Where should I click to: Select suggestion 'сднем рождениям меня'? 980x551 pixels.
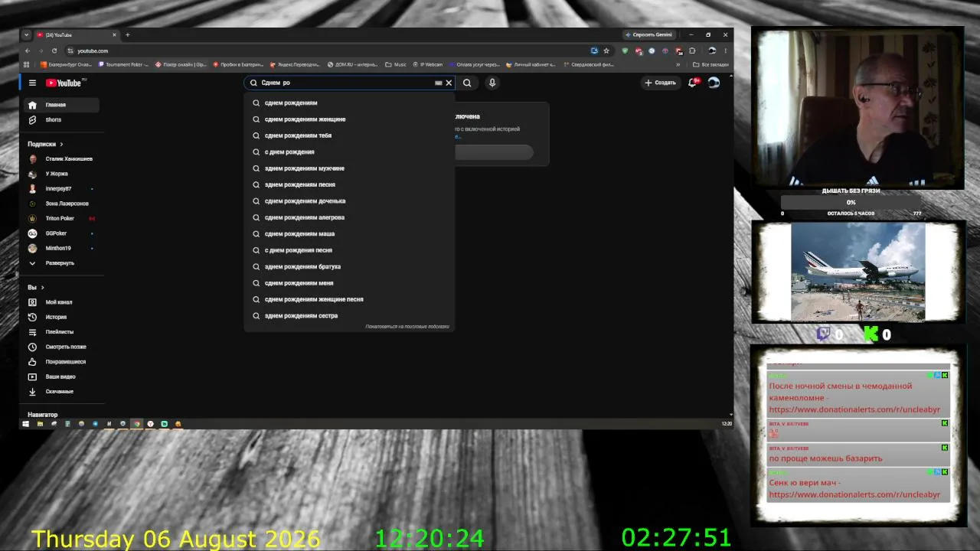pyautogui.click(x=349, y=283)
